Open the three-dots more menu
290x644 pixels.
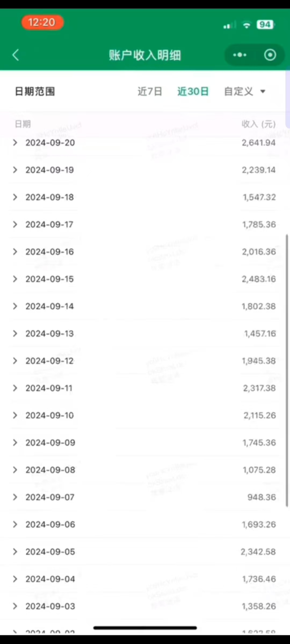click(240, 55)
